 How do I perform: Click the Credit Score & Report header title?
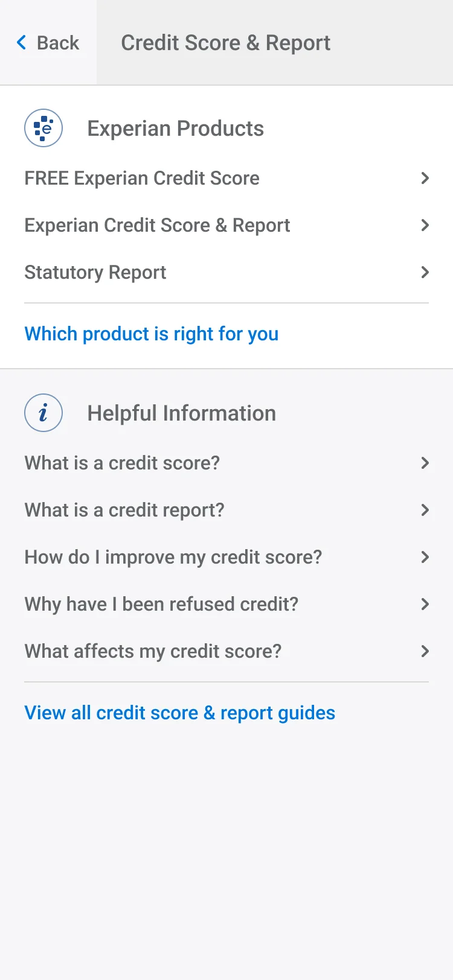click(225, 43)
